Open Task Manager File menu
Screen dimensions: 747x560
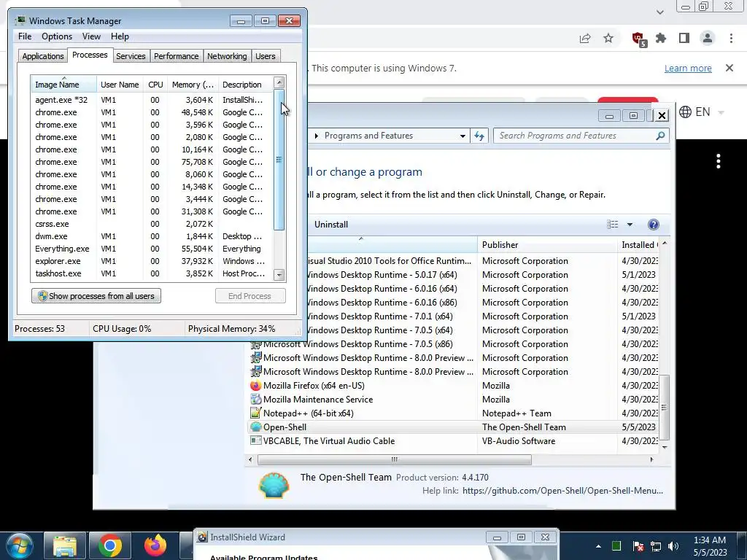25,36
